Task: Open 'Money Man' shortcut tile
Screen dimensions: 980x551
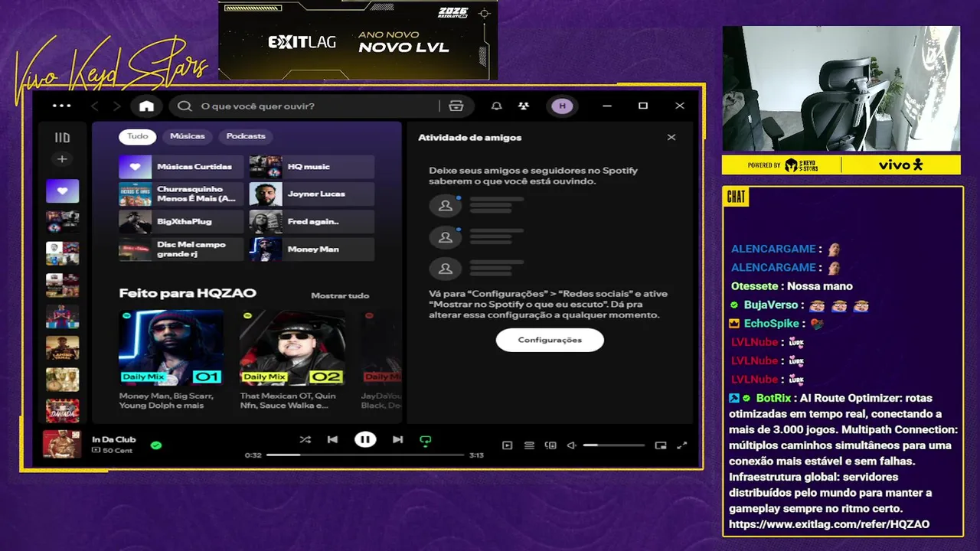Action: [312, 249]
